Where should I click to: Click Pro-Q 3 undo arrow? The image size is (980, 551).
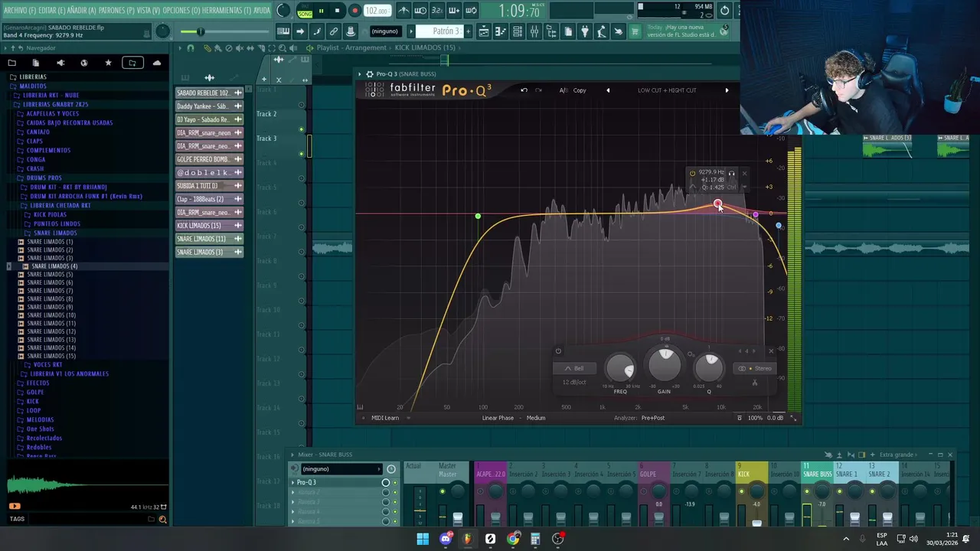(524, 90)
